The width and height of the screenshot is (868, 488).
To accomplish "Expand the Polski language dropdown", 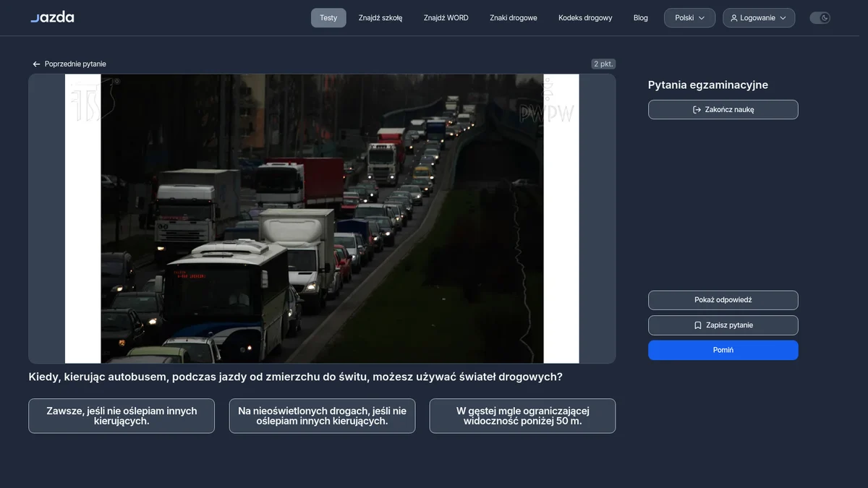I will point(690,18).
